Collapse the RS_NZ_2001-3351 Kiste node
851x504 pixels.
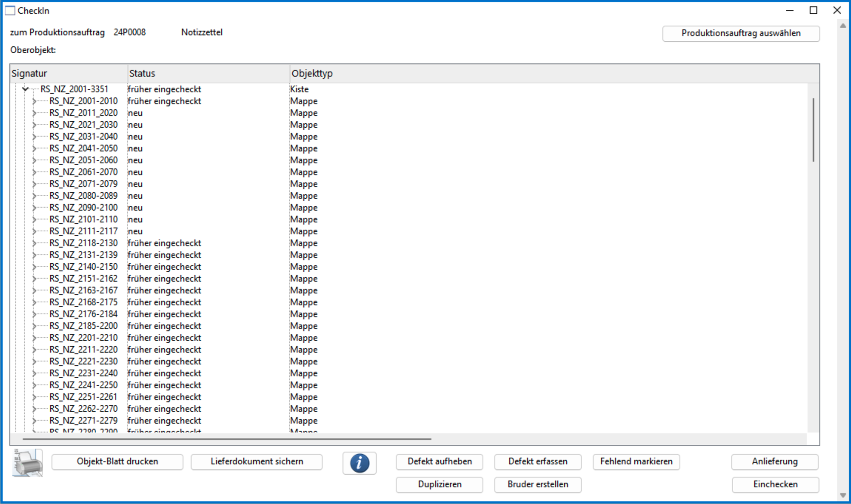click(25, 89)
